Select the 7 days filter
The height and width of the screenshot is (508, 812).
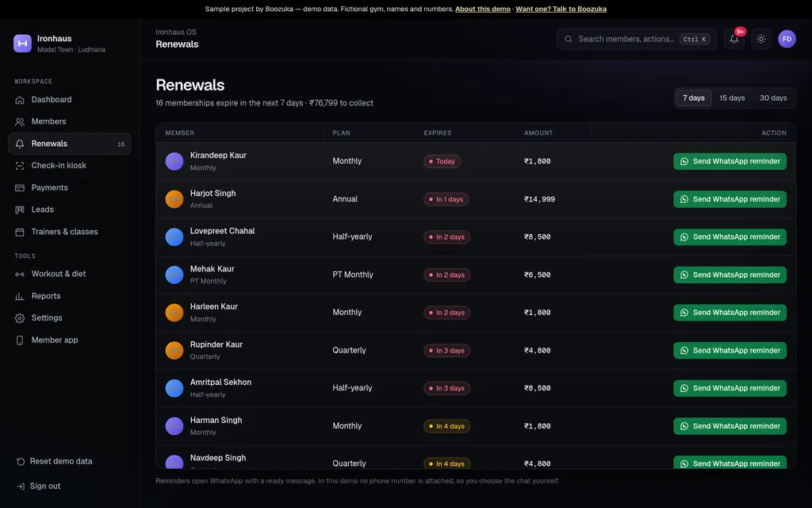693,98
